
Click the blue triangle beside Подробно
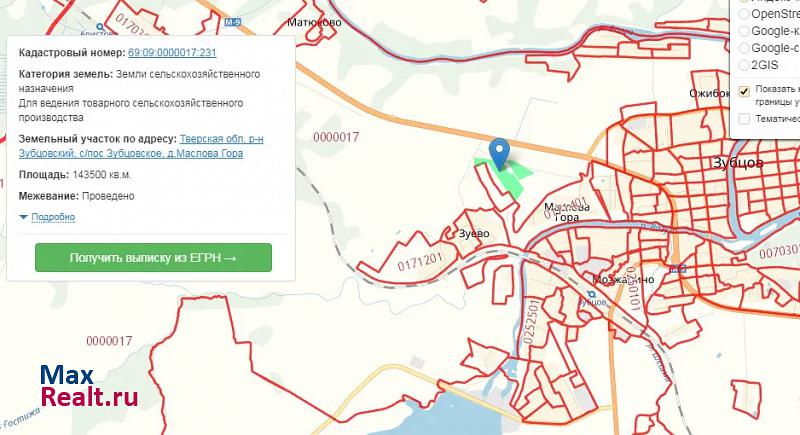click(23, 217)
